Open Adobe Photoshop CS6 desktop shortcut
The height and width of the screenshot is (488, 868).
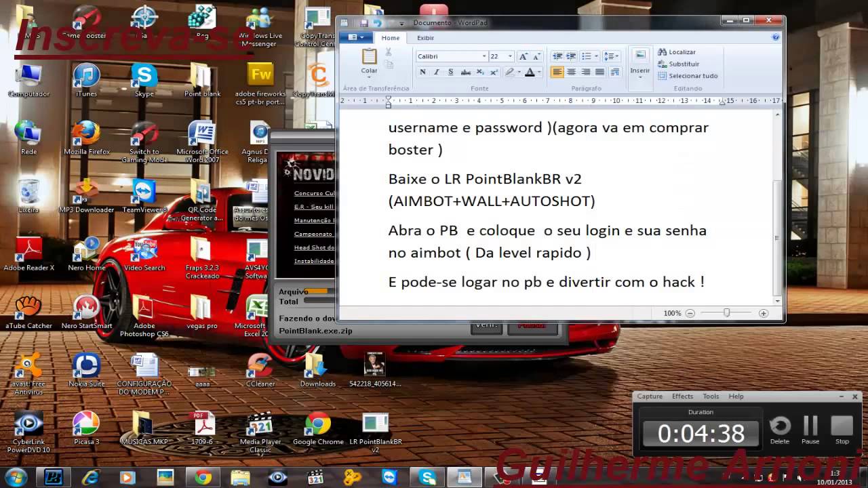tap(144, 317)
